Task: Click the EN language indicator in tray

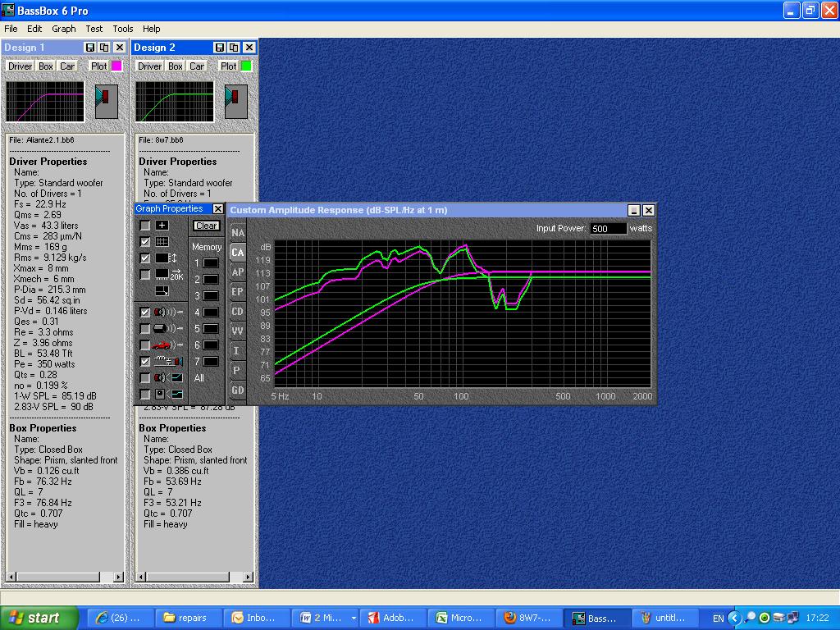Action: 718,619
